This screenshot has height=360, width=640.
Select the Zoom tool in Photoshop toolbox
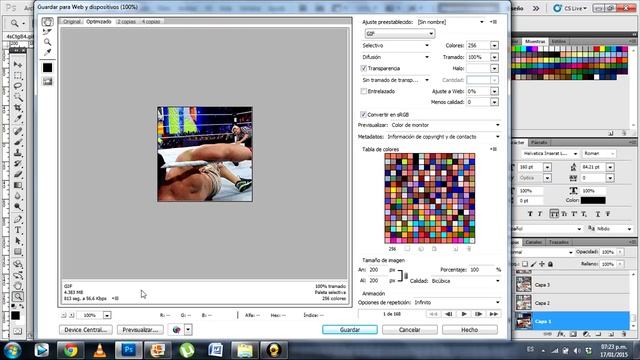[18, 296]
